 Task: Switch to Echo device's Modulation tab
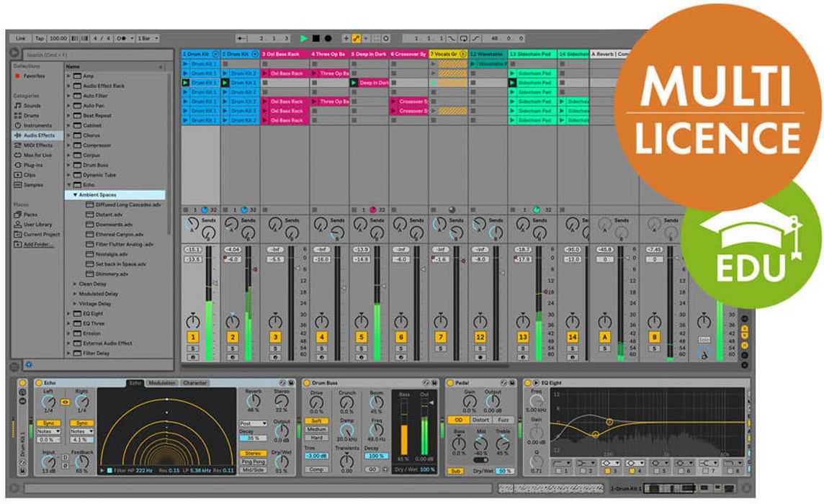[x=162, y=383]
